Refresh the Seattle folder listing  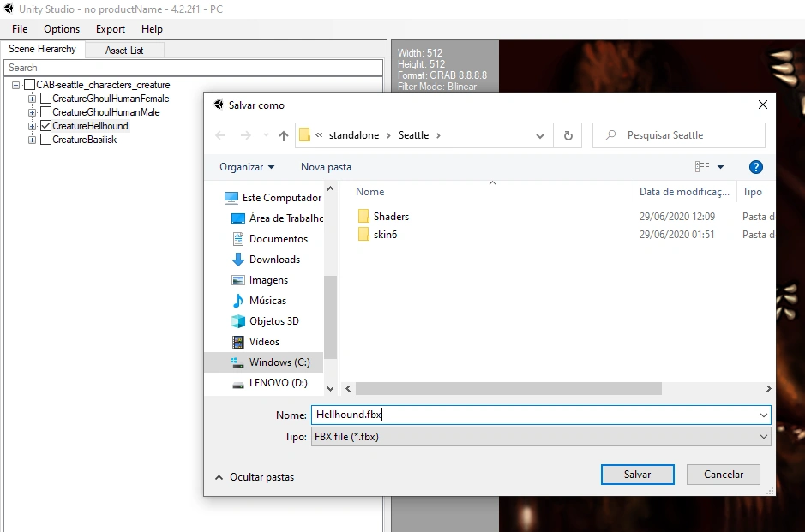click(x=568, y=135)
